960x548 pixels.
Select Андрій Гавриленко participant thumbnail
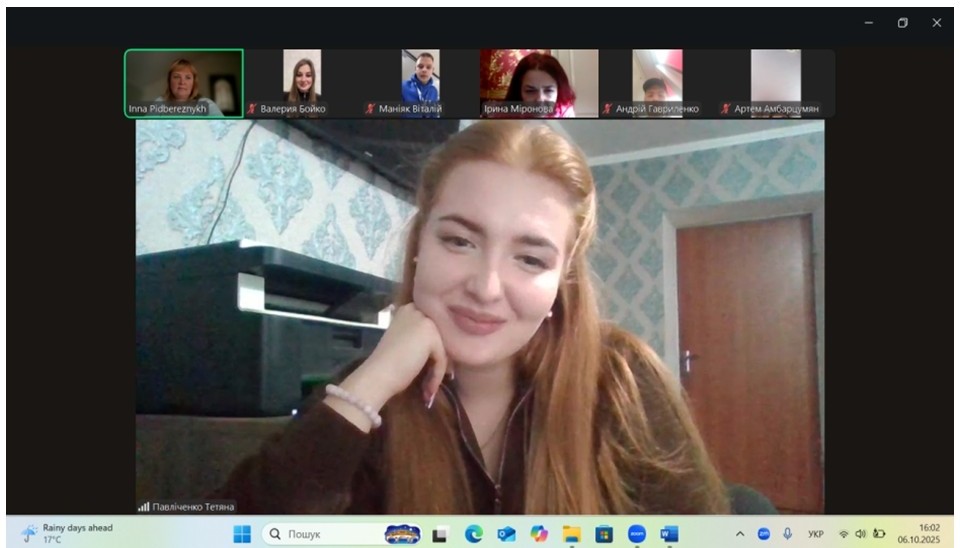(657, 83)
